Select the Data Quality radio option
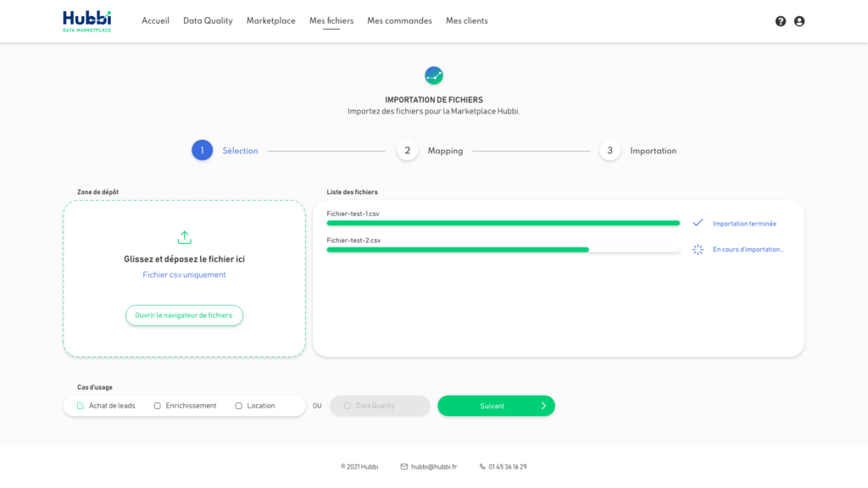Screen dimensions: 868x488 tap(348, 406)
